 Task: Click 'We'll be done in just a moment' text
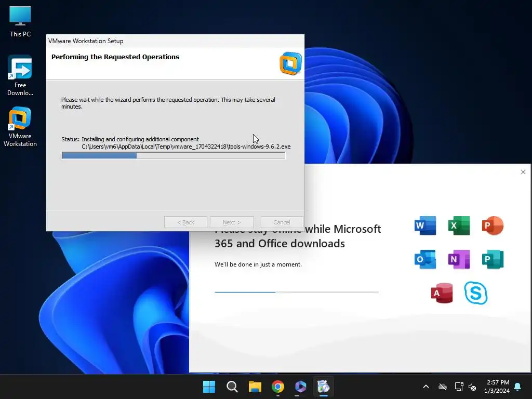[258, 264]
